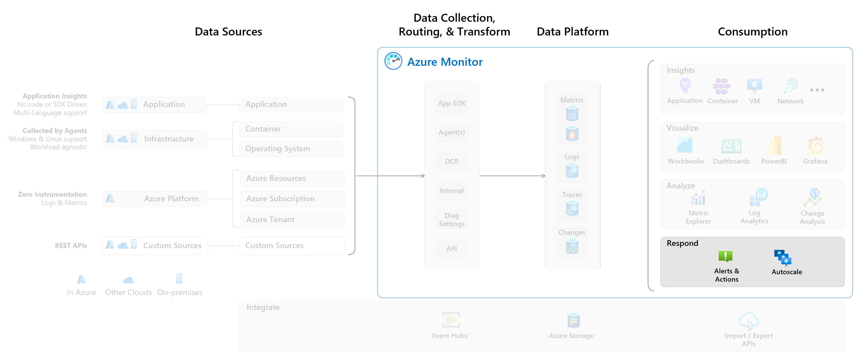
Task: Click the Internal collection box
Action: (451, 191)
